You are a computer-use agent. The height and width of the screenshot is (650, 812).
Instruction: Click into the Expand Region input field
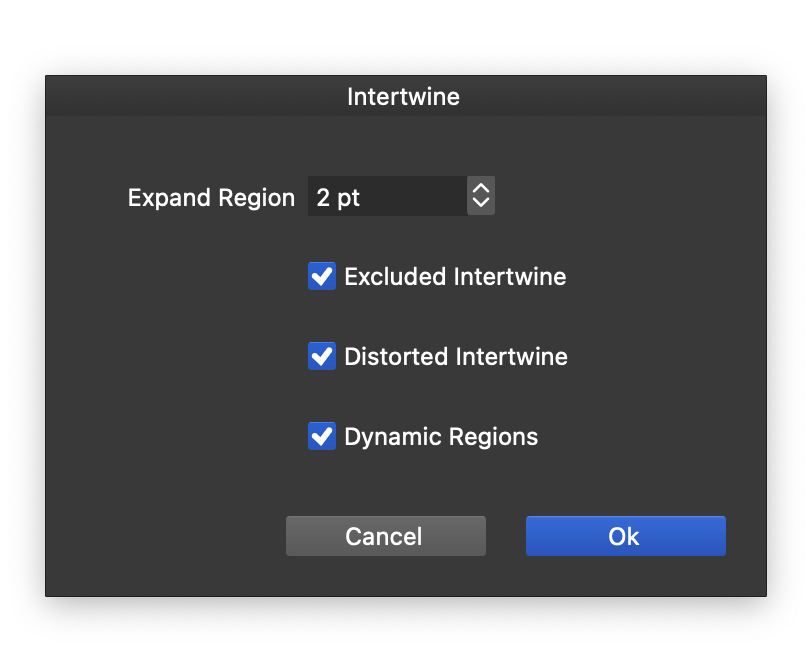386,197
